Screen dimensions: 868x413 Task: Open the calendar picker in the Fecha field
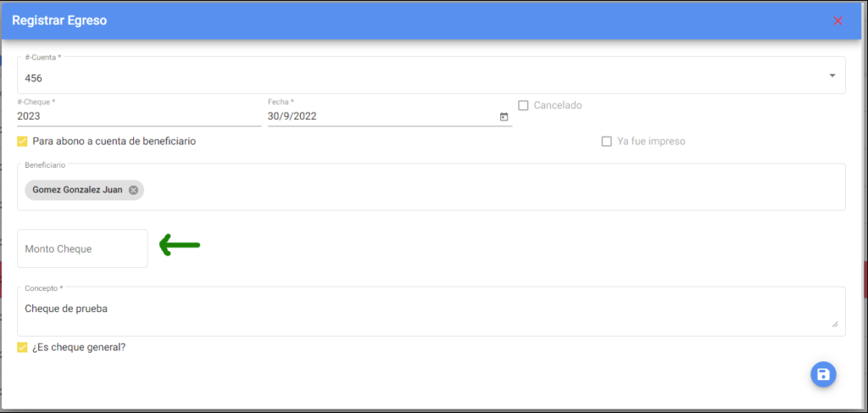pyautogui.click(x=504, y=117)
